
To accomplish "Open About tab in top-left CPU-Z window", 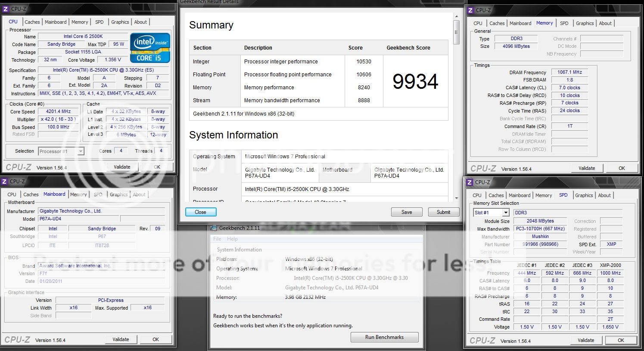I will [x=140, y=22].
